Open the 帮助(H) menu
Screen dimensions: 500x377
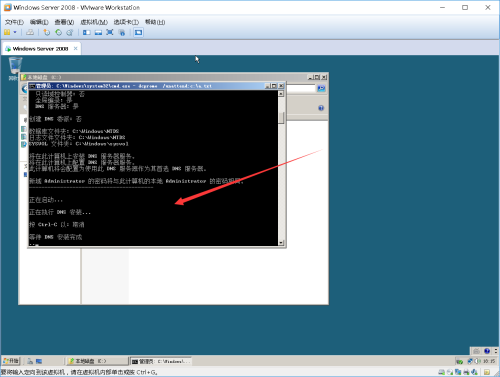point(155,22)
